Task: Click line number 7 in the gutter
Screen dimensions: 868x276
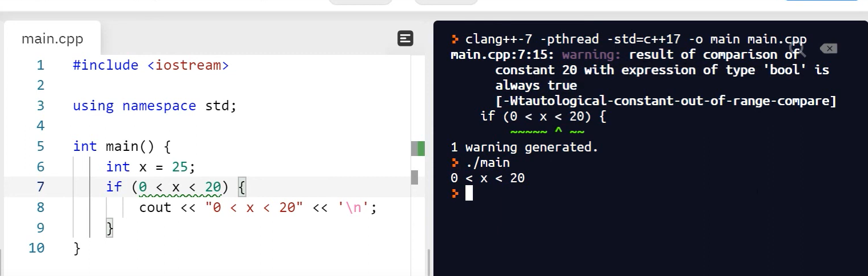Action: (40, 187)
